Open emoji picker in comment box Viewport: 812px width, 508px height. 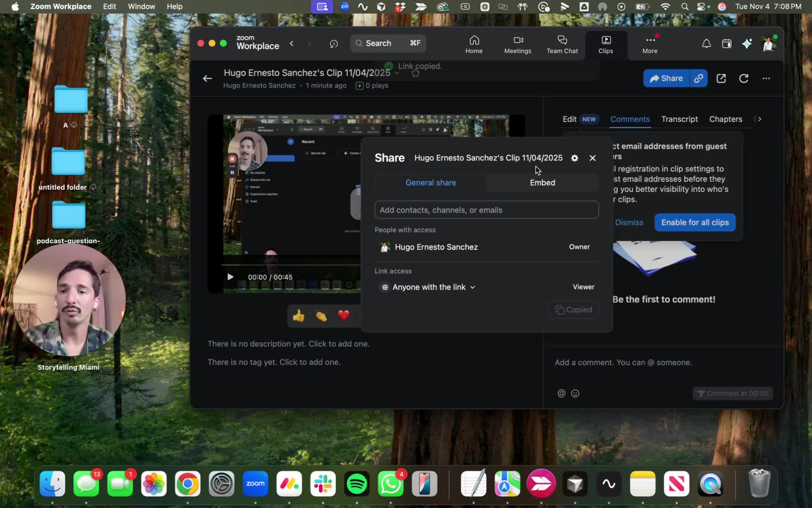pyautogui.click(x=575, y=393)
